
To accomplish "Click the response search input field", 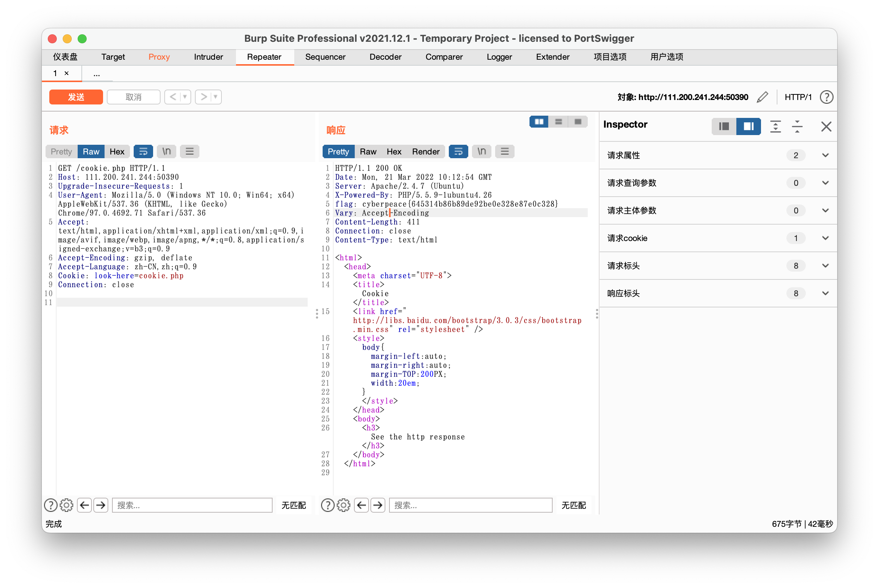I will click(x=470, y=505).
